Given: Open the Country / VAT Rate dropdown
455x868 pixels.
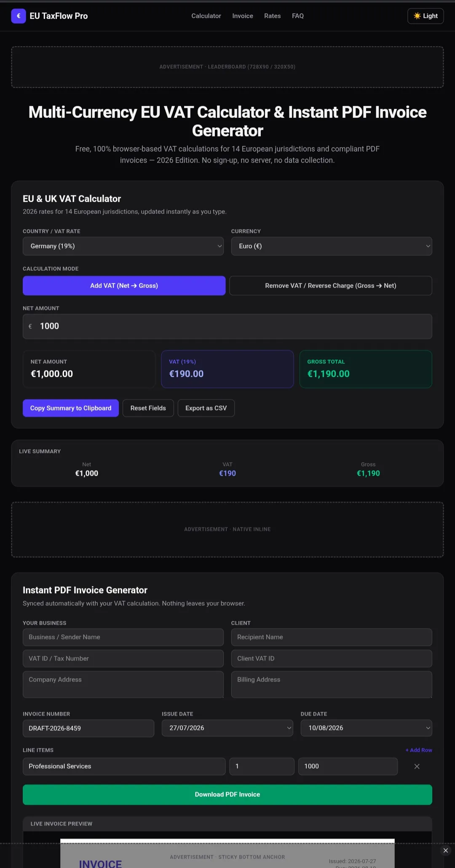Looking at the screenshot, I should [x=123, y=246].
